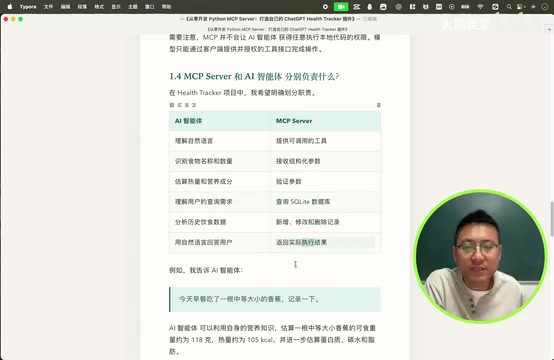Open Control Center icon
Image resolution: width=554 pixels, height=360 pixels.
pyautogui.click(x=520, y=6)
